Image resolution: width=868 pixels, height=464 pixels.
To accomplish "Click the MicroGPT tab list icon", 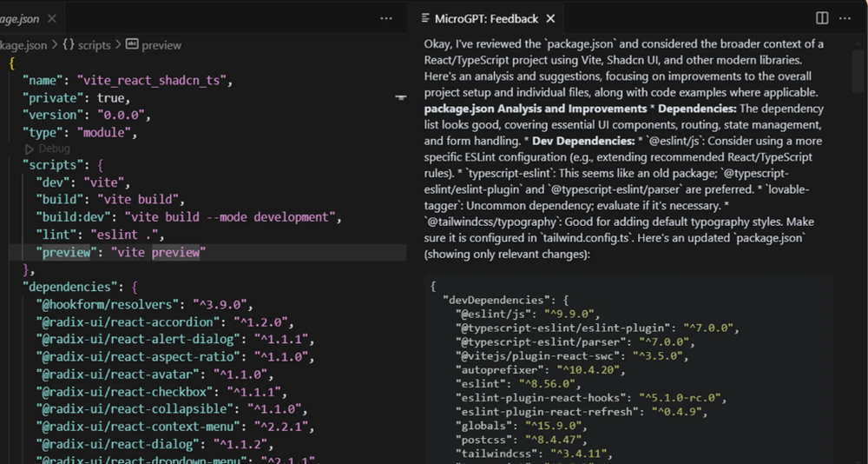I will tap(425, 19).
